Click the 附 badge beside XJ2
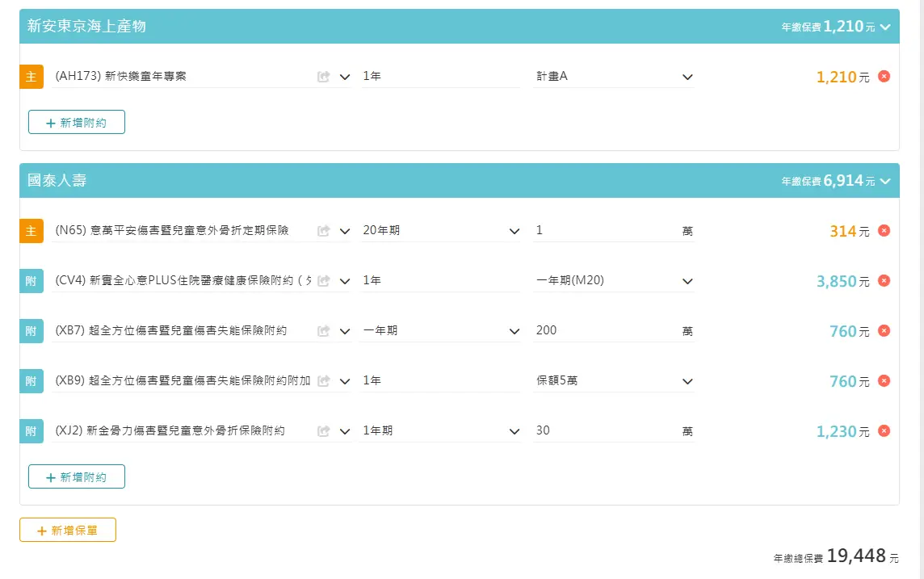 (31, 431)
